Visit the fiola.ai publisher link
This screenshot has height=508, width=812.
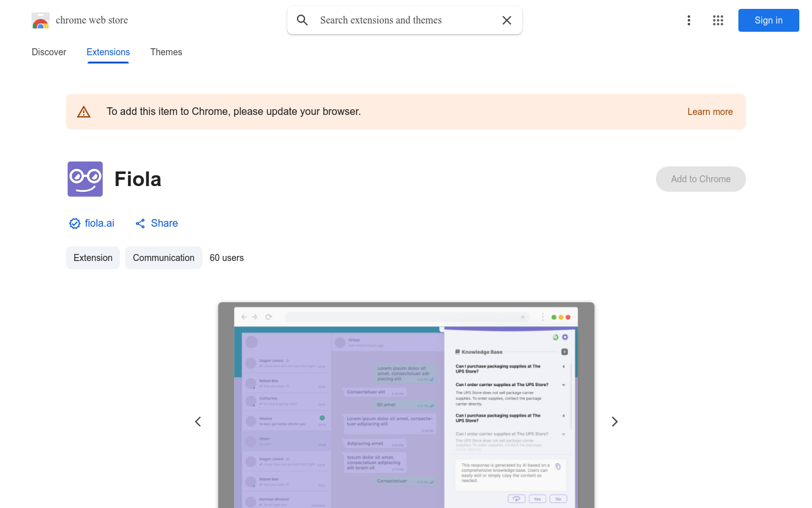coord(100,223)
